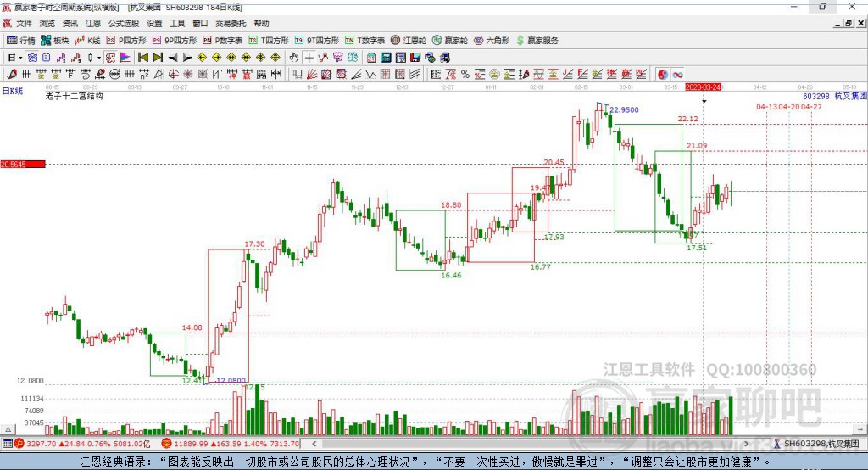
Task: Step back with the black left triangle
Action: coord(173,58)
